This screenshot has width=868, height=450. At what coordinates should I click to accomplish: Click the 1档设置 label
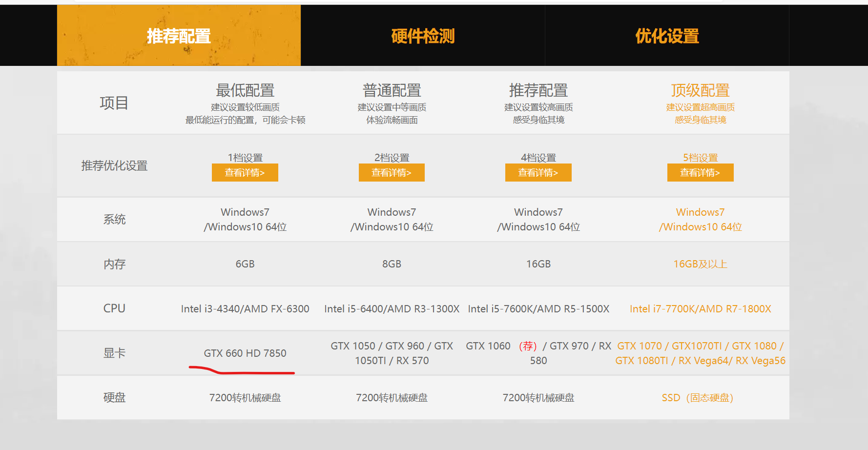tap(245, 158)
